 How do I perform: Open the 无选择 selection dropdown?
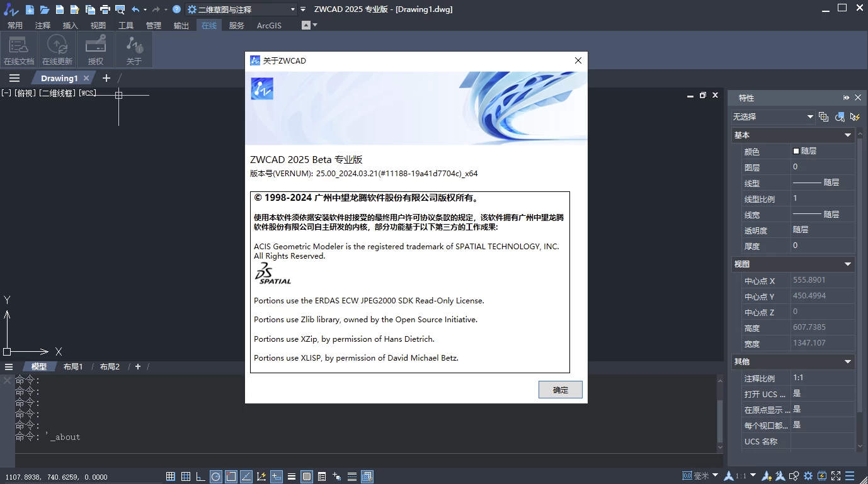[x=773, y=117]
